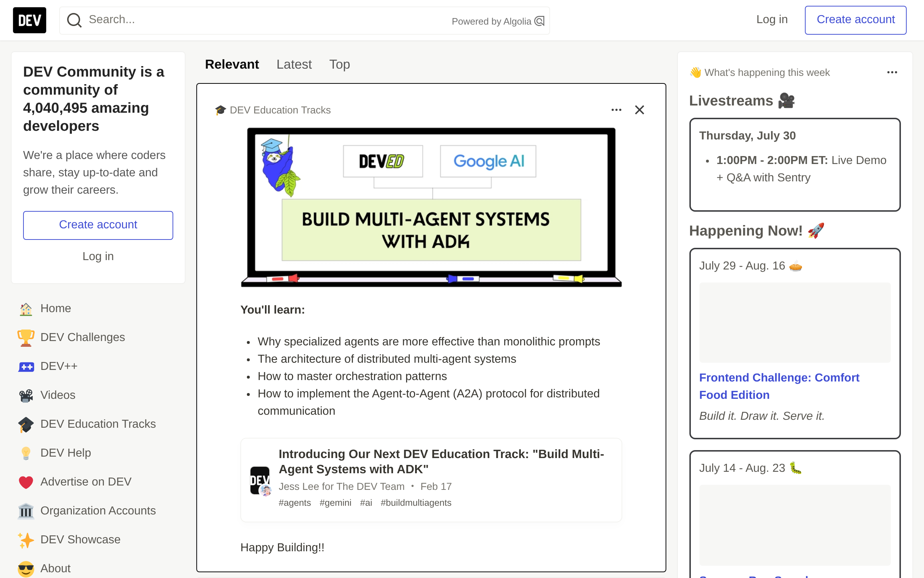Click the DEV Education Tracks card header label

[x=280, y=110]
